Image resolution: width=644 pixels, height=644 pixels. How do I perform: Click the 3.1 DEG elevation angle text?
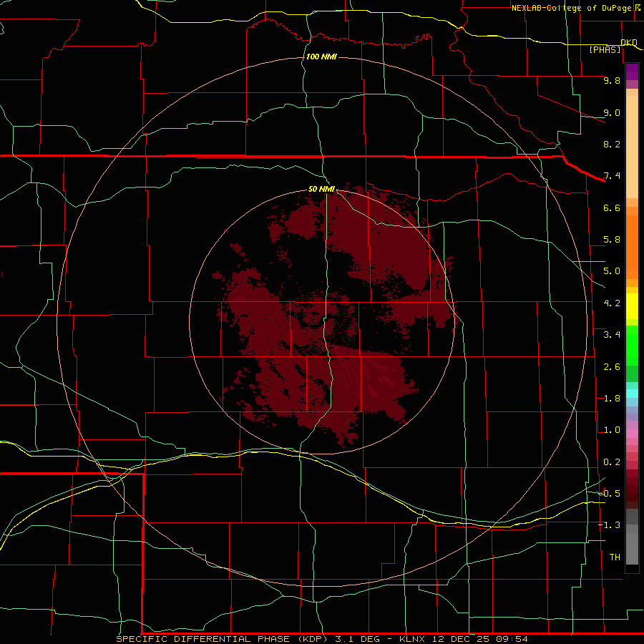pos(358,639)
